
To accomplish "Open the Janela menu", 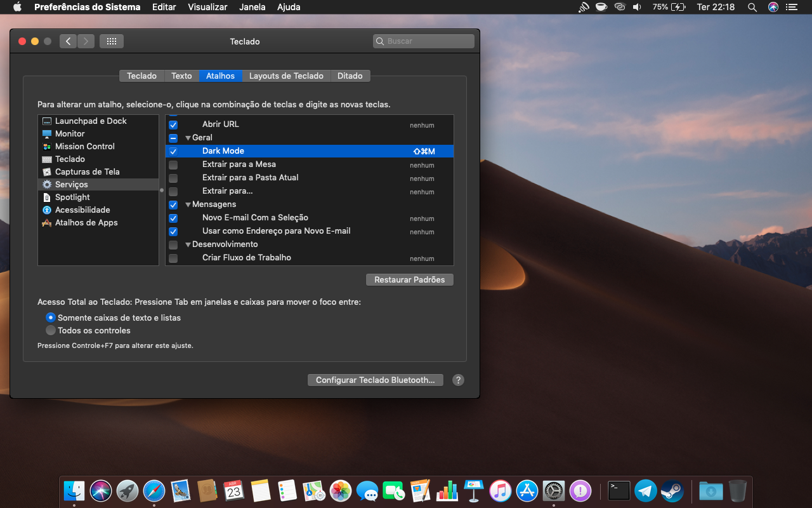I will click(x=252, y=7).
